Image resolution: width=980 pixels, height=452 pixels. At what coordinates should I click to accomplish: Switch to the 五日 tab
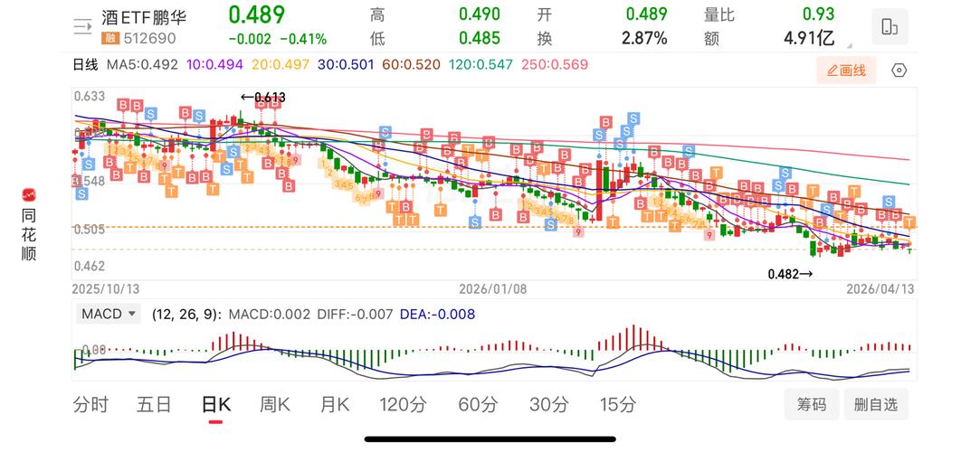coord(154,405)
